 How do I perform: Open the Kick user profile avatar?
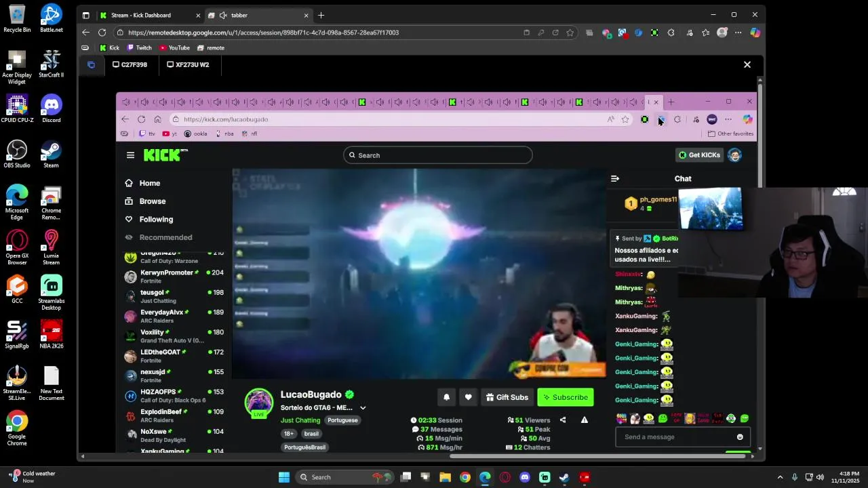734,155
